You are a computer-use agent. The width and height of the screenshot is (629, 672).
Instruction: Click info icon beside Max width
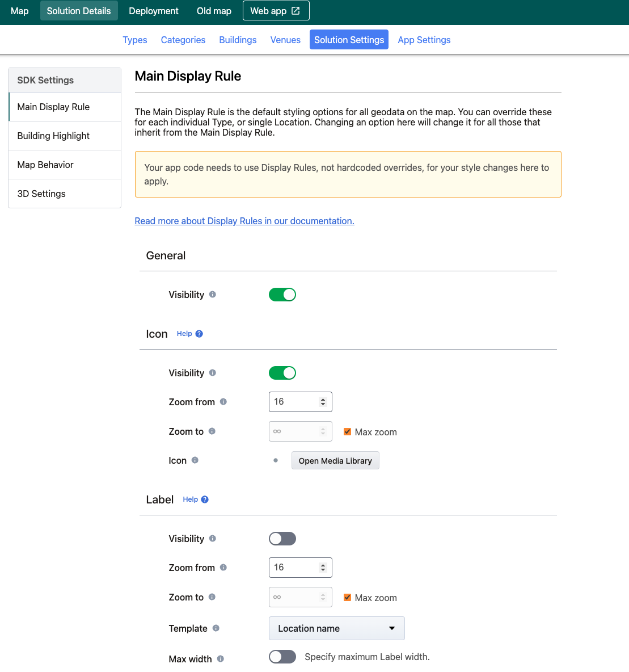(x=221, y=659)
